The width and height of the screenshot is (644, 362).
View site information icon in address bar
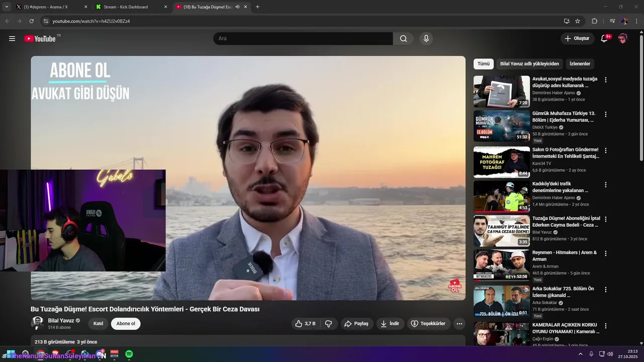pyautogui.click(x=45, y=21)
